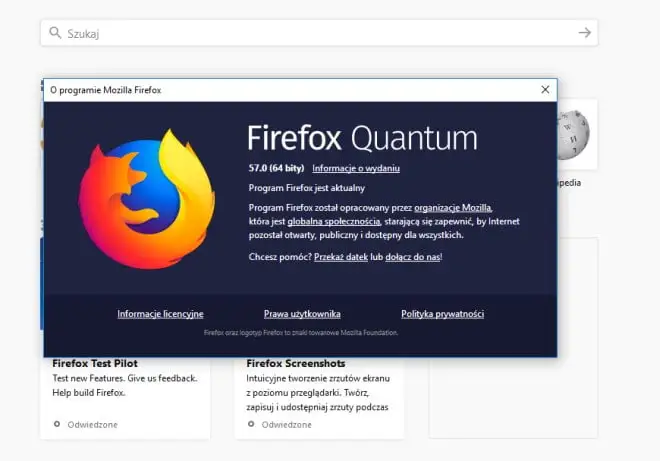Click 'Program Firefox jest aktualny' status text
This screenshot has width=660, height=461.
[306, 188]
